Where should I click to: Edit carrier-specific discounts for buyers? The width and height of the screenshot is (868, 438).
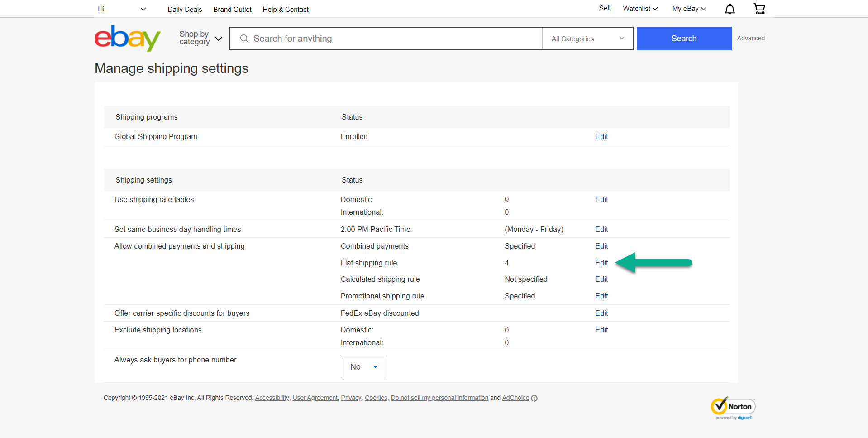click(601, 313)
